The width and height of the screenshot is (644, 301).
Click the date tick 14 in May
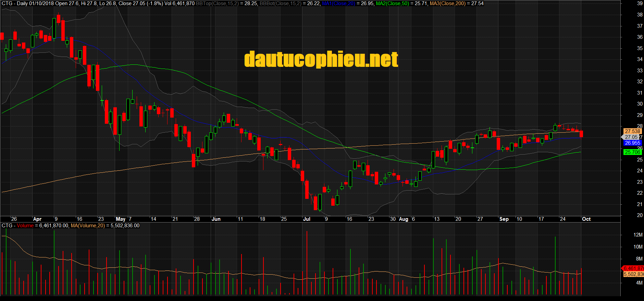tap(153, 219)
